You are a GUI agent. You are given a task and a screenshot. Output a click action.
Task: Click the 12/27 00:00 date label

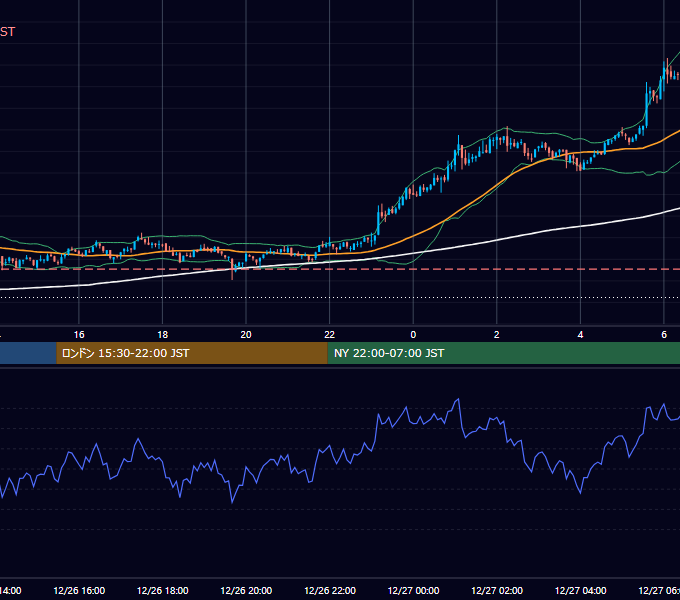[413, 591]
